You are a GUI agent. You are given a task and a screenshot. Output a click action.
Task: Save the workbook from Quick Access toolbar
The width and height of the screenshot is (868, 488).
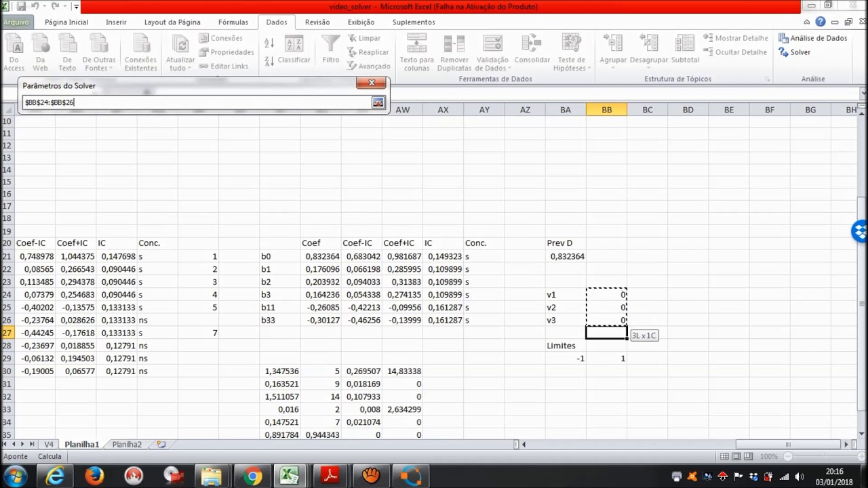[x=21, y=7]
